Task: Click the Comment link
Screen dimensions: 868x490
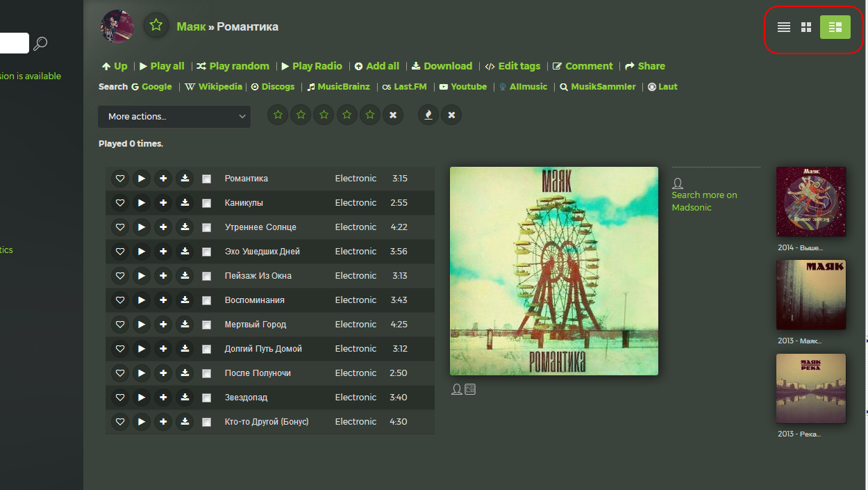Action: (x=583, y=66)
